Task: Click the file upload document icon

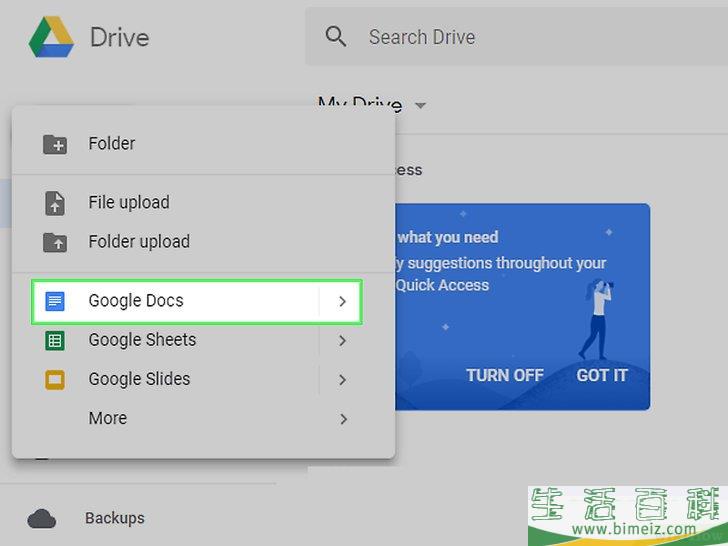Action: tap(55, 203)
